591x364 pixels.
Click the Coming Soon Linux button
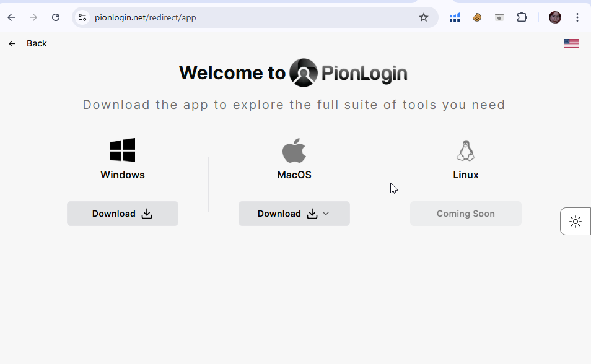[465, 214]
